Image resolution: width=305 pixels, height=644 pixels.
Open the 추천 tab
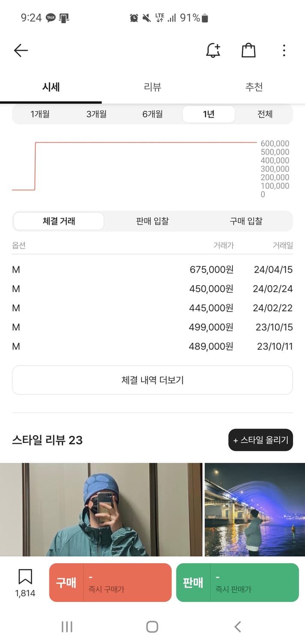click(x=253, y=87)
